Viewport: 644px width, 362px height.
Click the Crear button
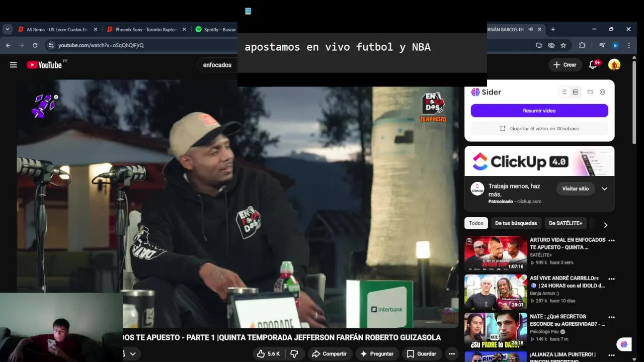pos(565,65)
